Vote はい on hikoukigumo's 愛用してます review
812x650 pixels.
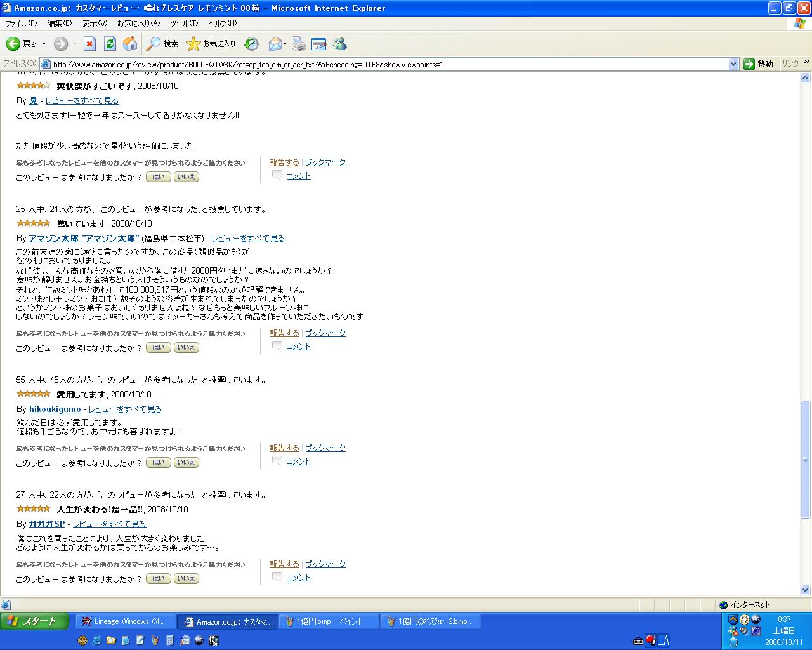159,463
